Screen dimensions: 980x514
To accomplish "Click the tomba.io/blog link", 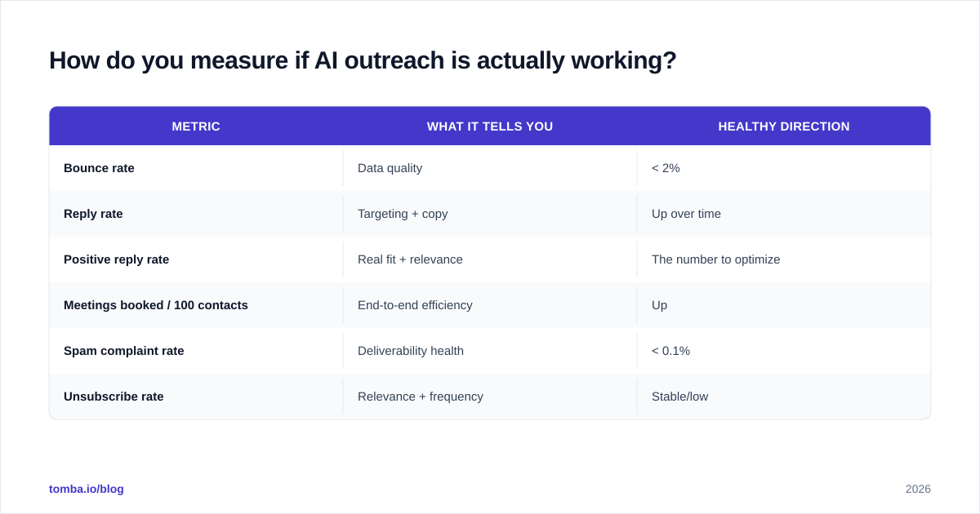I will pyautogui.click(x=87, y=489).
